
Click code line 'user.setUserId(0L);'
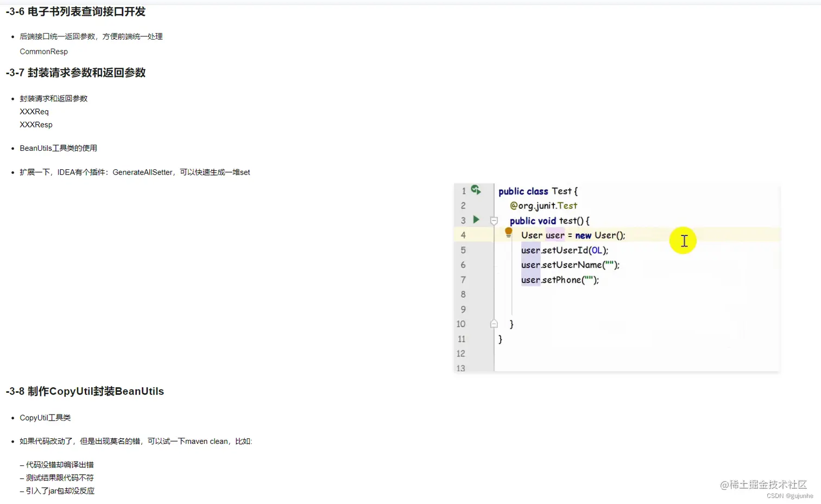565,250
